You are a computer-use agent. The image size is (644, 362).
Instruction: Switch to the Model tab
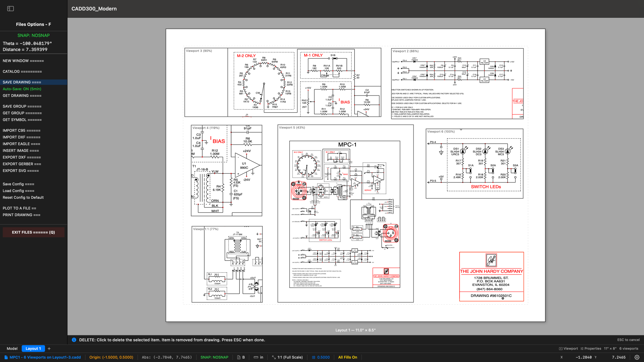coord(12,349)
